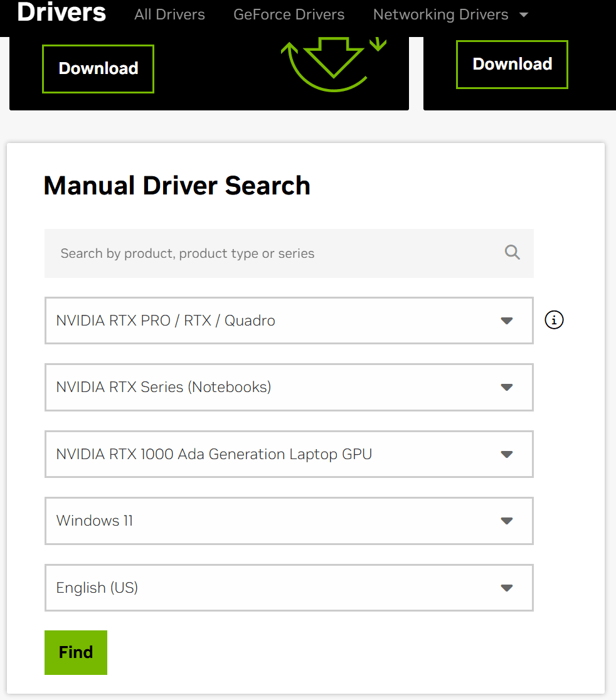Expand NVIDIA RTX Series (Notebooks) dropdown
The height and width of the screenshot is (700, 616).
(x=289, y=388)
